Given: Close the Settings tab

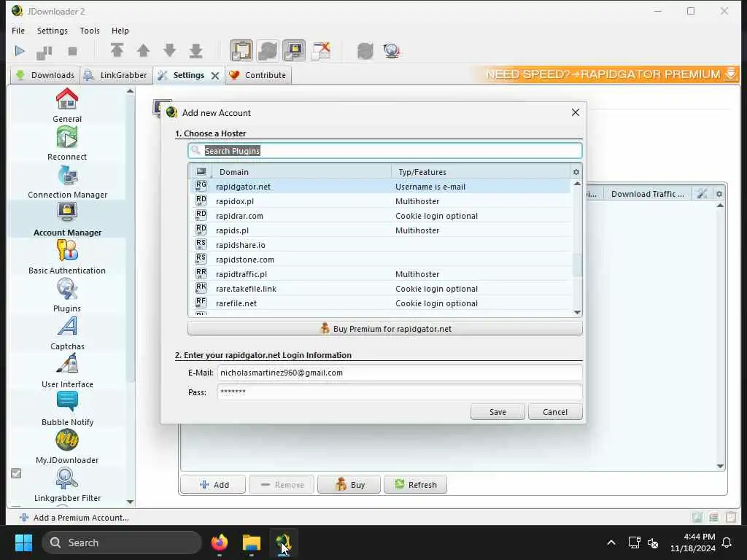Looking at the screenshot, I should [215, 76].
